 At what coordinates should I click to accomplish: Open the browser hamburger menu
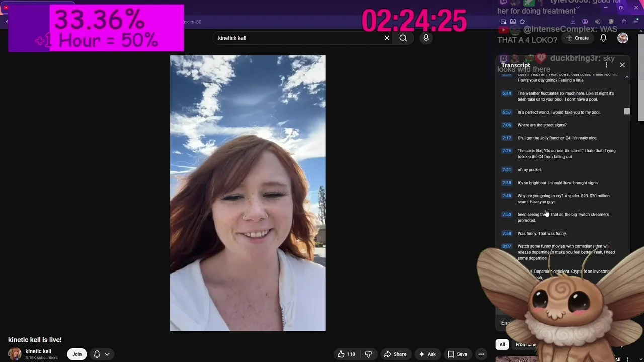pyautogui.click(x=637, y=22)
